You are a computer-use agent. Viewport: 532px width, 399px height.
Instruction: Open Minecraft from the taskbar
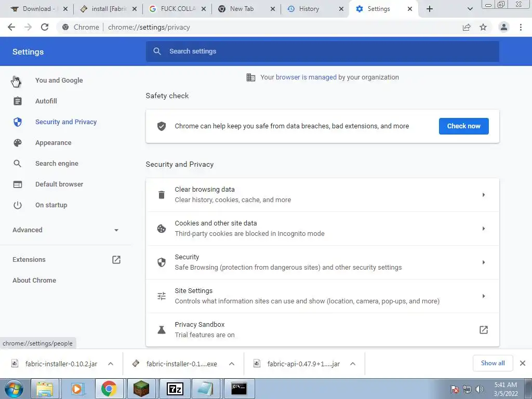click(x=141, y=389)
